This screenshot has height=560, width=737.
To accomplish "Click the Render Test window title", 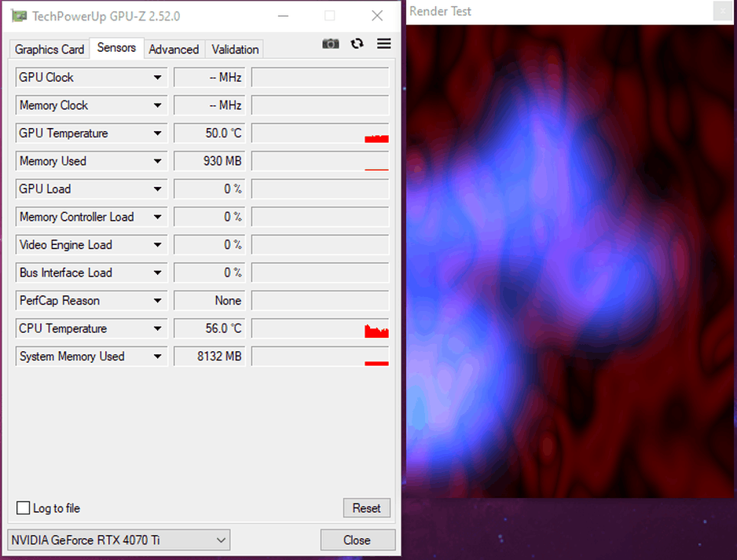I will (x=440, y=11).
